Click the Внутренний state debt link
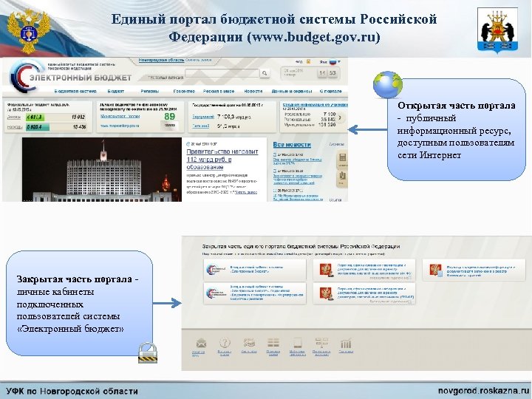The height and width of the screenshot is (399, 532). [203, 117]
